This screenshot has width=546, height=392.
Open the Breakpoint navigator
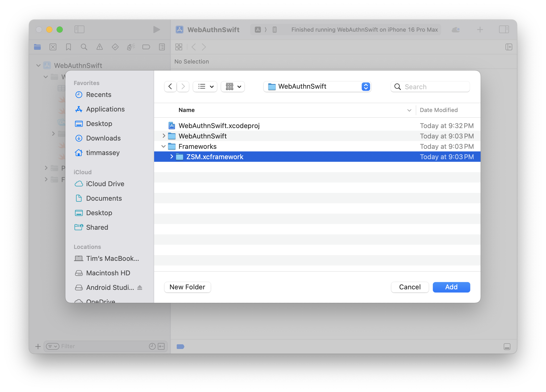tap(146, 47)
